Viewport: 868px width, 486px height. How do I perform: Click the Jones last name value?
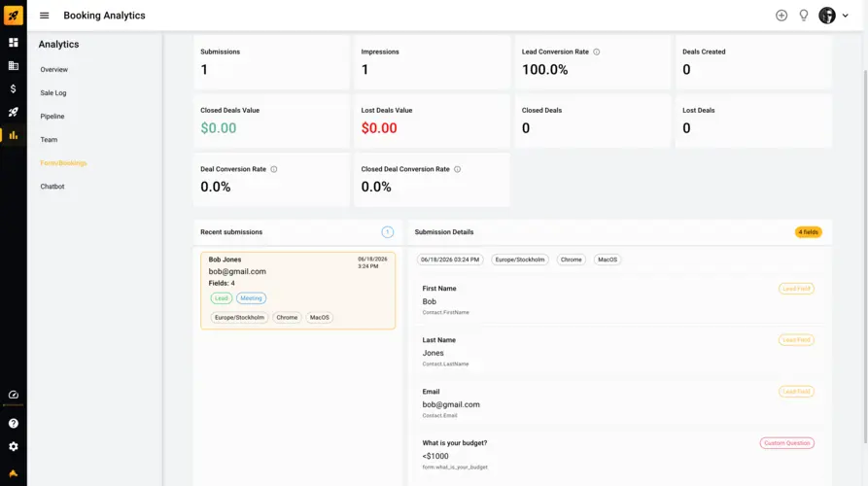(433, 353)
